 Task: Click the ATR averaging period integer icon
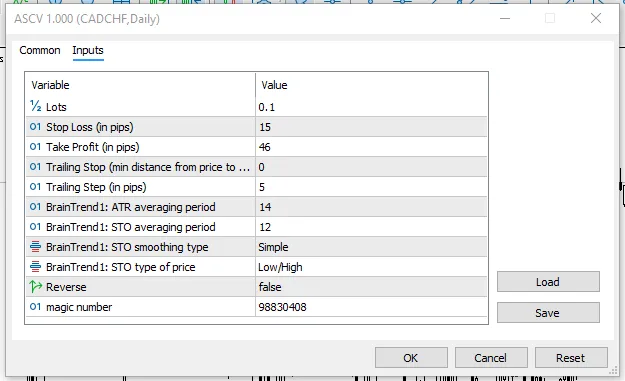tap(35, 207)
